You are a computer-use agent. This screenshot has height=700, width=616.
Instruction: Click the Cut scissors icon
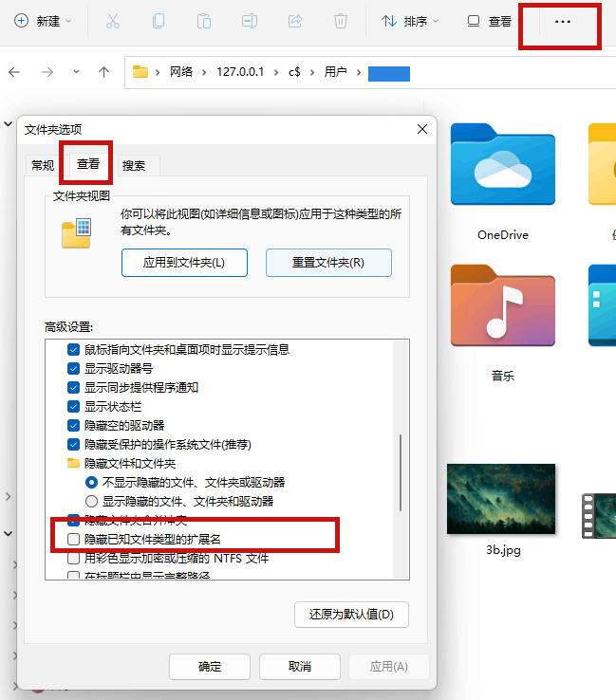tap(113, 21)
